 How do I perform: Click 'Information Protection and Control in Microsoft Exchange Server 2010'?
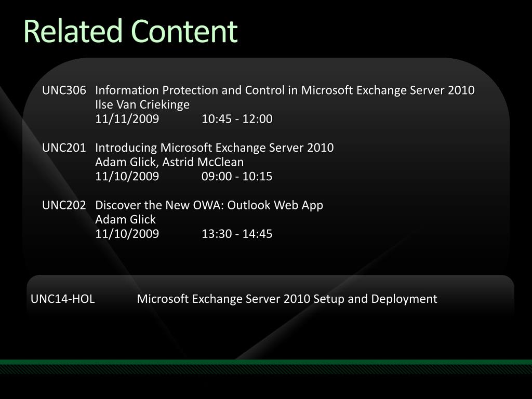click(x=285, y=90)
